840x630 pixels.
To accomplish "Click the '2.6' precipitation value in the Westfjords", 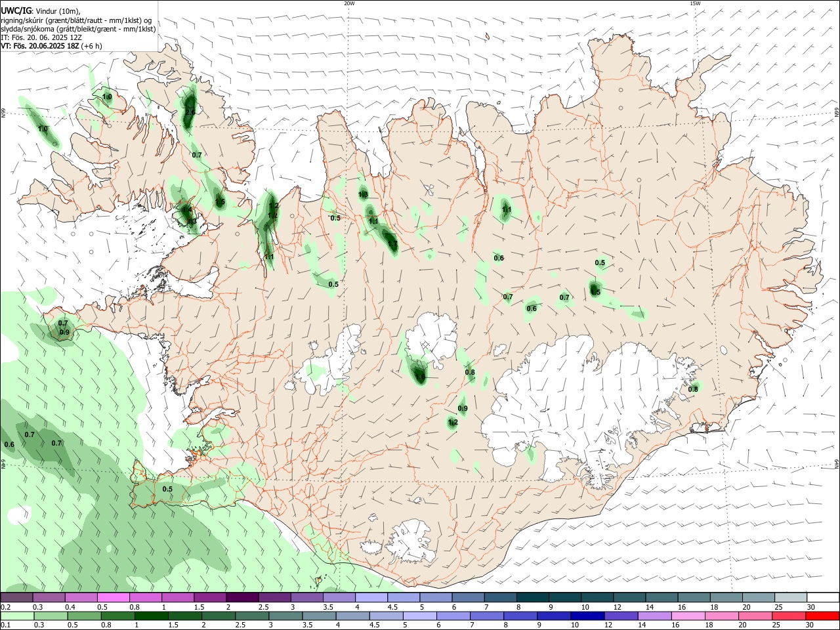I will [x=190, y=113].
